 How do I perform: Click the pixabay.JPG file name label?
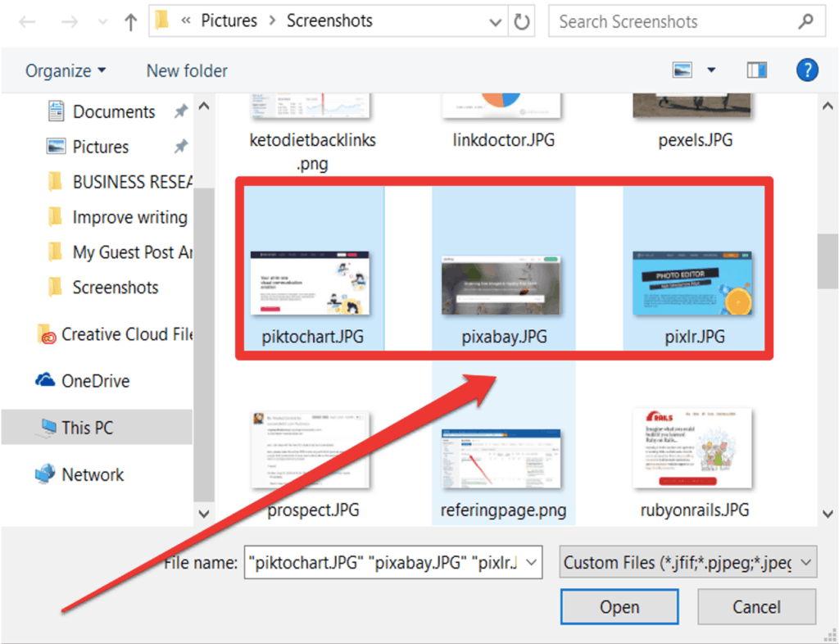tap(504, 337)
